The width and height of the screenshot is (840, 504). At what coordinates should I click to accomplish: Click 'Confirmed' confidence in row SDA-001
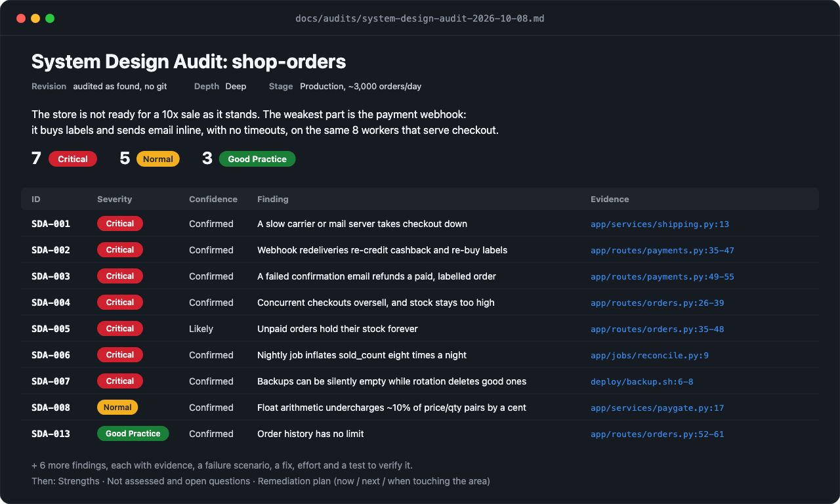click(x=211, y=224)
